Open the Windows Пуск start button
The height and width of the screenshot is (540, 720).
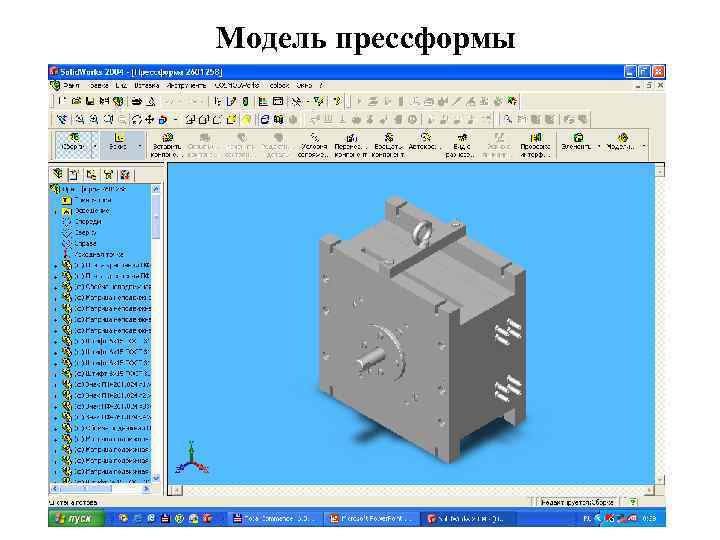point(77,518)
